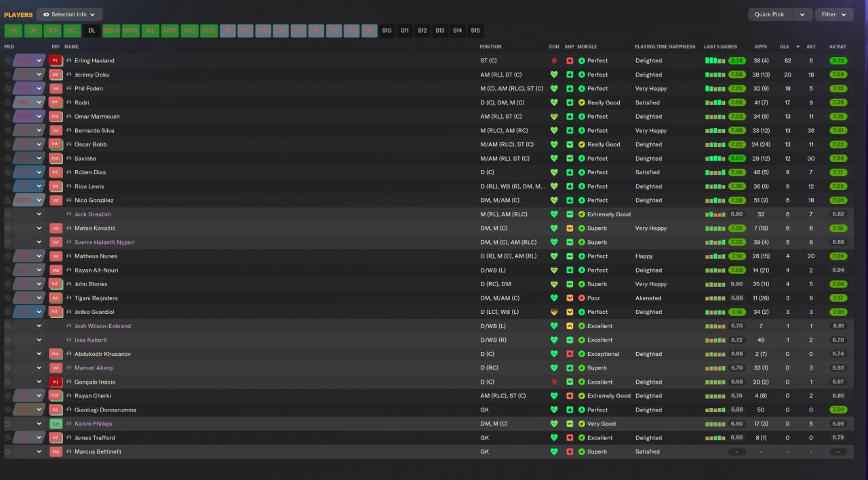The height and width of the screenshot is (480, 868).
Task: Click Mateo Kovačić's orange sharpness icon
Action: [570, 228]
